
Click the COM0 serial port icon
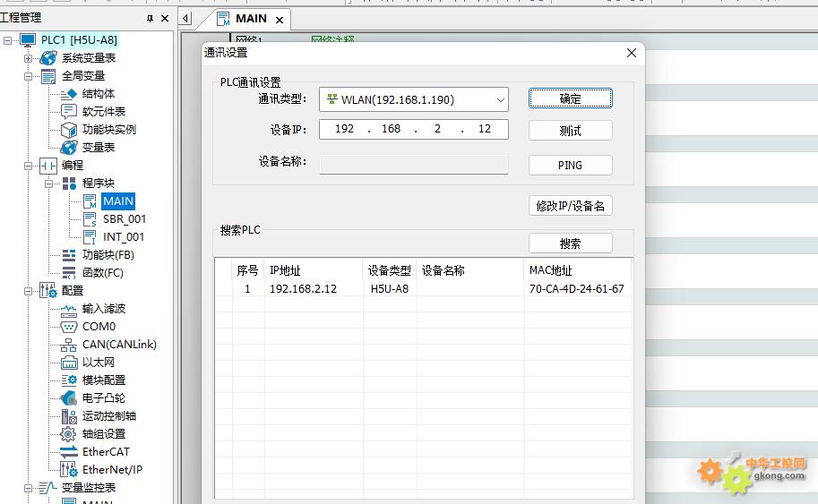[69, 327]
